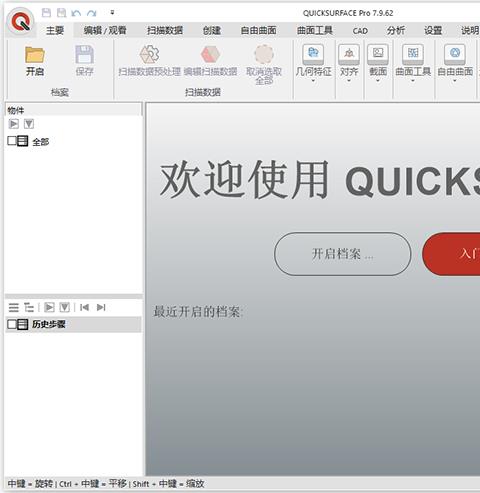Click the 截面 tool icon
This screenshot has height=493, width=480.
tap(378, 54)
